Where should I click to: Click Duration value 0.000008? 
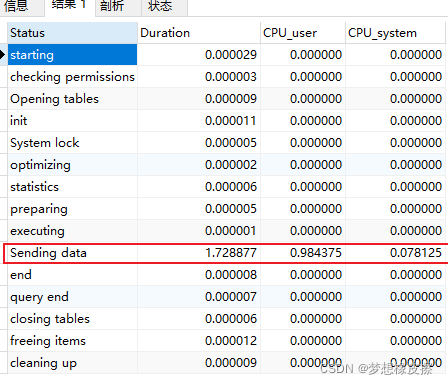pos(231,275)
